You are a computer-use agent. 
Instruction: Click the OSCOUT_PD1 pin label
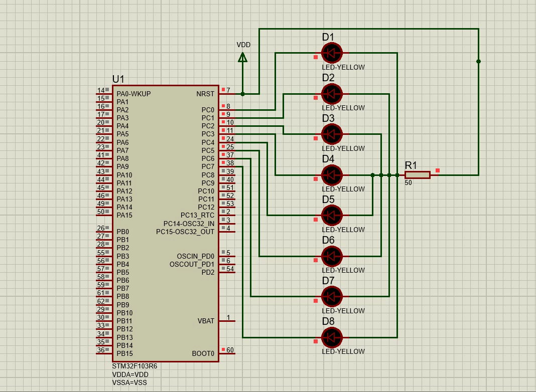coord(192,264)
